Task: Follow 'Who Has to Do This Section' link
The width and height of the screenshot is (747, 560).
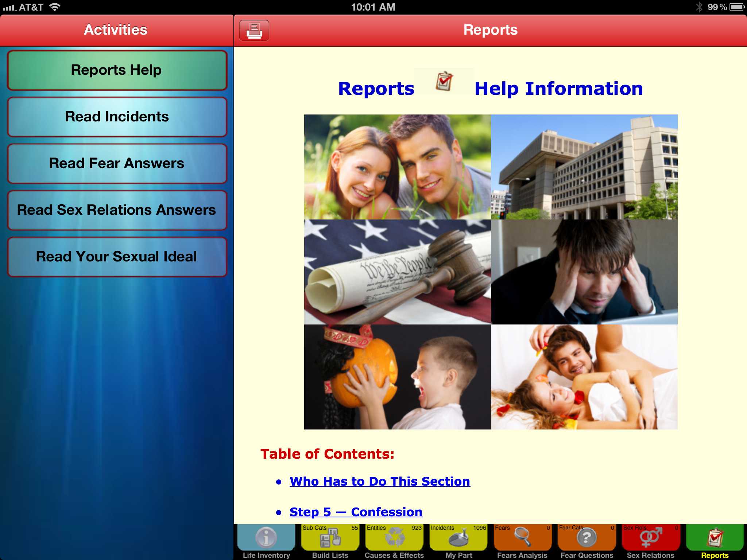Action: pyautogui.click(x=379, y=481)
